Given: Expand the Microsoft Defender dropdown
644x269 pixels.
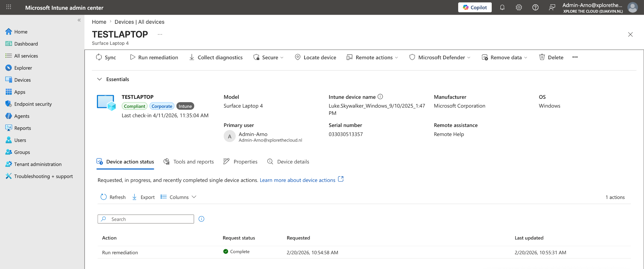Looking at the screenshot, I should 440,57.
